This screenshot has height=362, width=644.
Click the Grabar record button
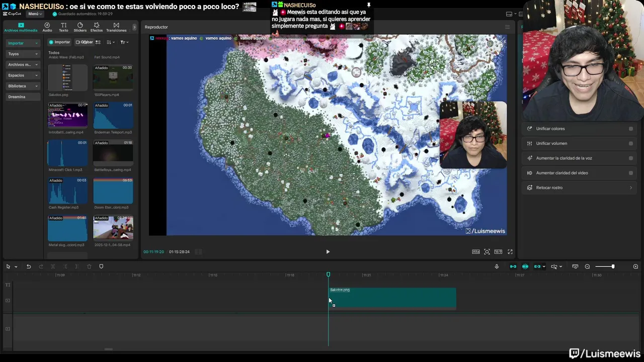point(84,42)
